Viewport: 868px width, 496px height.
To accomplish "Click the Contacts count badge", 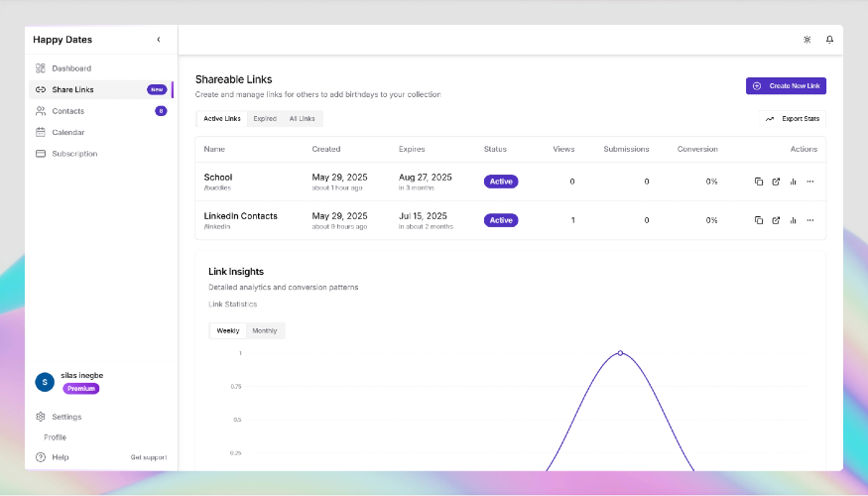I will tap(161, 111).
